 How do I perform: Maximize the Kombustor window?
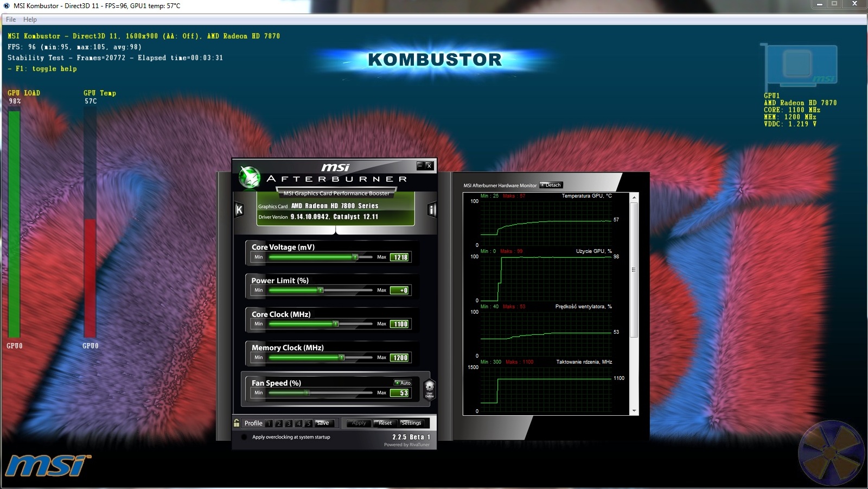(x=834, y=4)
